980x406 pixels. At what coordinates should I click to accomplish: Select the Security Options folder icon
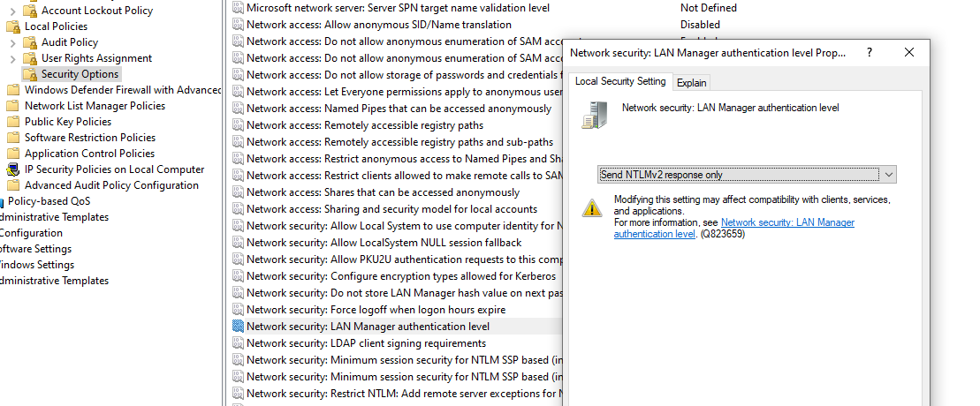point(30,74)
